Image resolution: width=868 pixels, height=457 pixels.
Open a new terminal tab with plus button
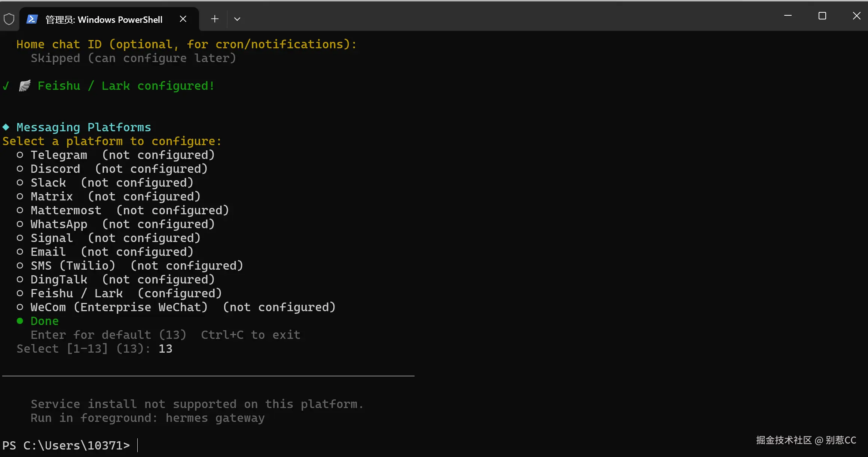click(214, 19)
